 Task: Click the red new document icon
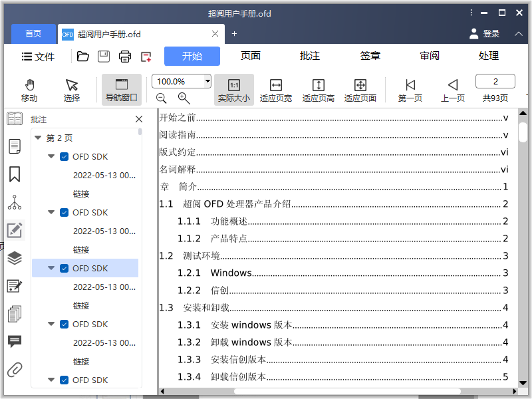pyautogui.click(x=146, y=57)
